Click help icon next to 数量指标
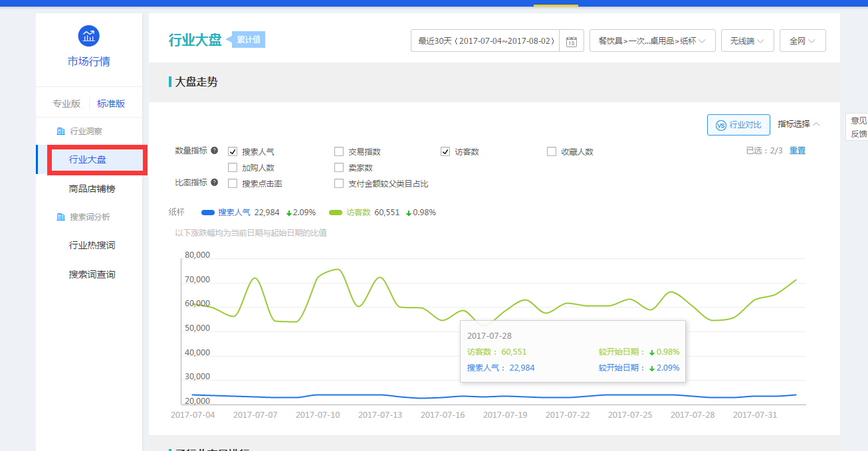The image size is (868, 451). pos(215,151)
